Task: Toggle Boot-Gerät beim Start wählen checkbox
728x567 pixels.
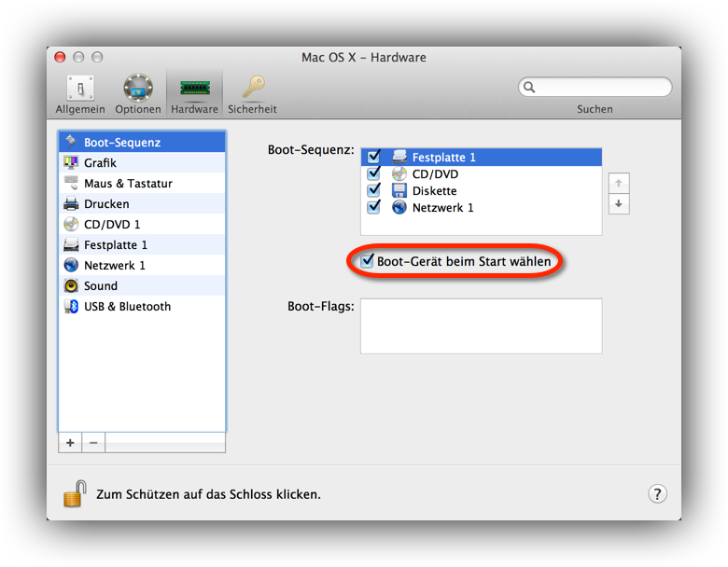Action: 367,260
